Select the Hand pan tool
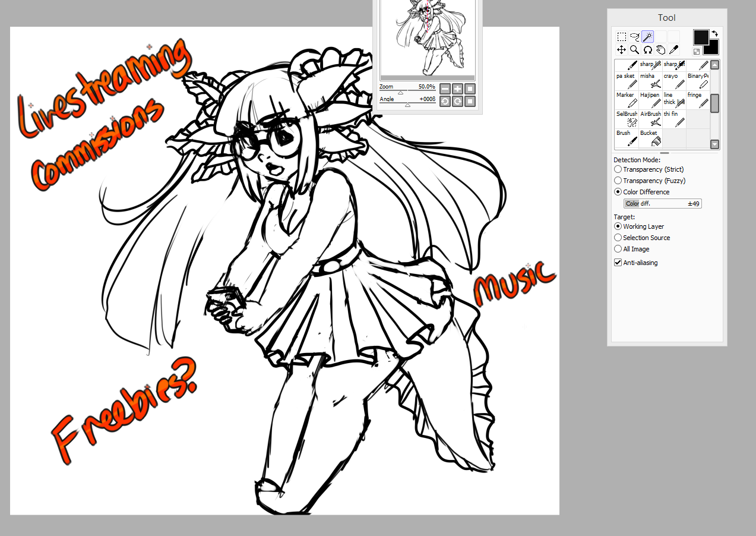The image size is (756, 536). [660, 50]
